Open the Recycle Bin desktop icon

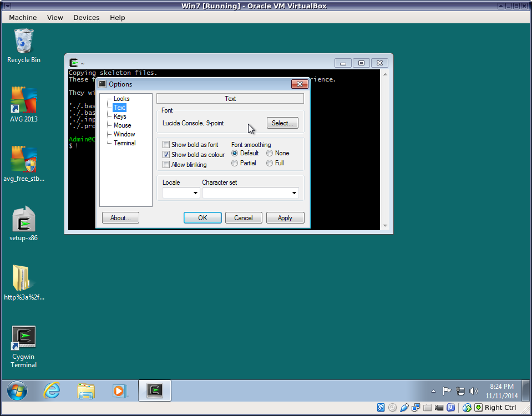(x=24, y=46)
